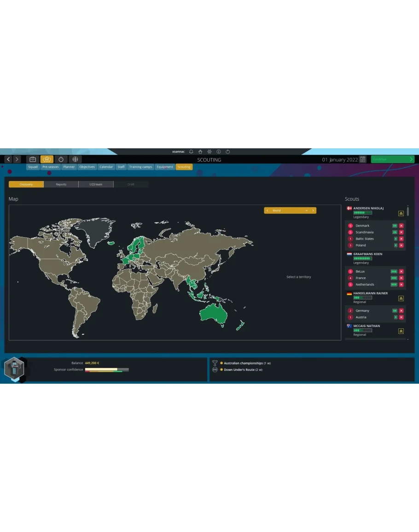Image resolution: width=419 pixels, height=532 pixels.
Task: Open the U23 team tab
Action: point(96,184)
